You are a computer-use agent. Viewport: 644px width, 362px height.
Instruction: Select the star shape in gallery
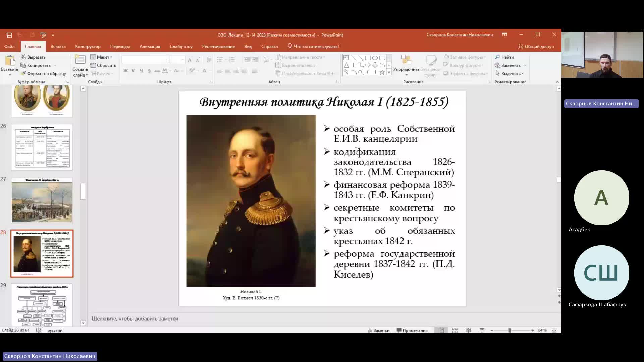[x=382, y=72]
